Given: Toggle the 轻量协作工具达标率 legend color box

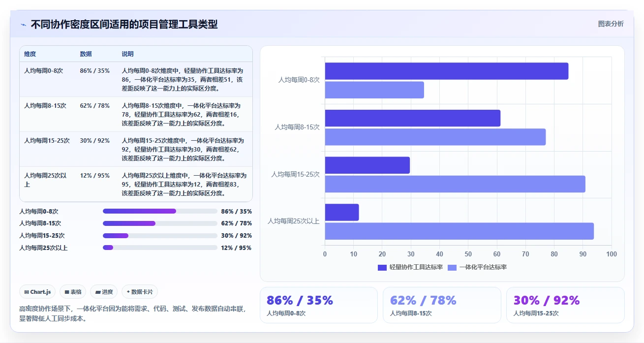Looking at the screenshot, I should pos(382,267).
